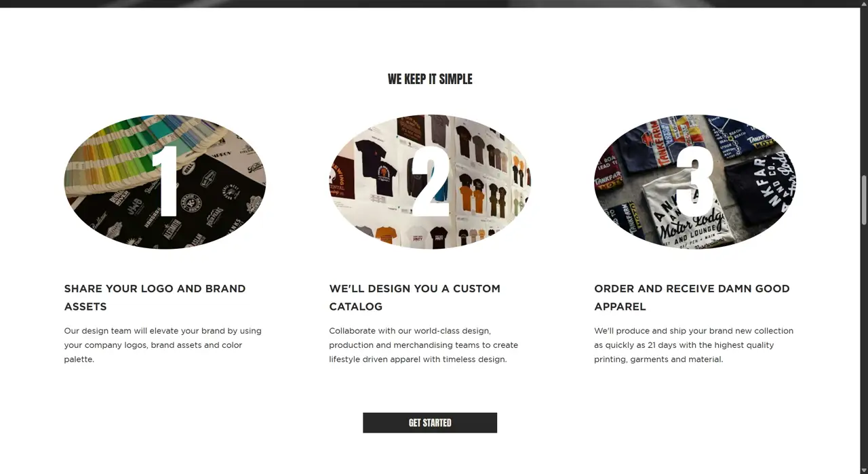Viewport: 868px width, 474px height.
Task: Grab the vertical scrollbar thumb
Action: pos(864,200)
